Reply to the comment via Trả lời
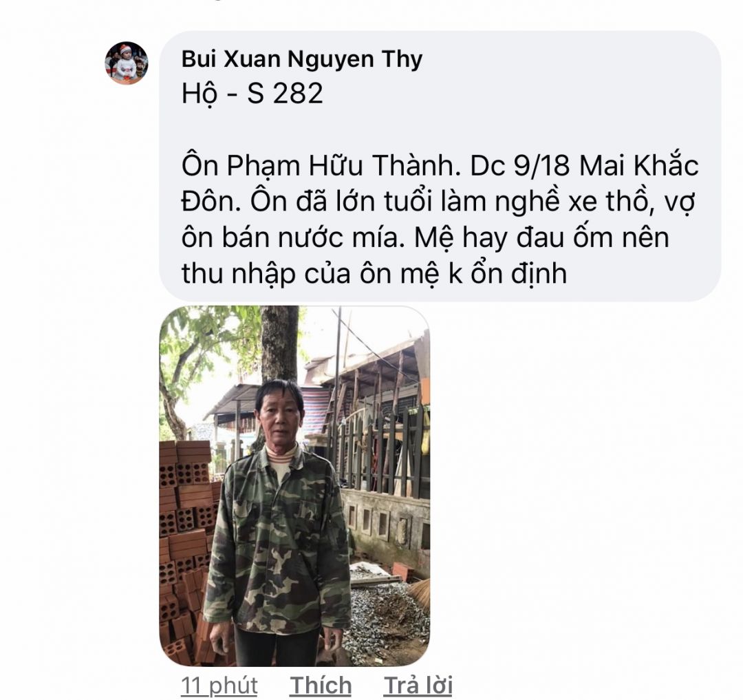743x700 pixels. 418,686
